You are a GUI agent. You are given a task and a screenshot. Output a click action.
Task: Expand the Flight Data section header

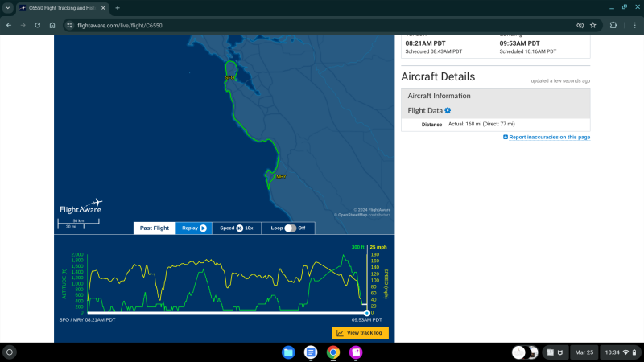(425, 110)
